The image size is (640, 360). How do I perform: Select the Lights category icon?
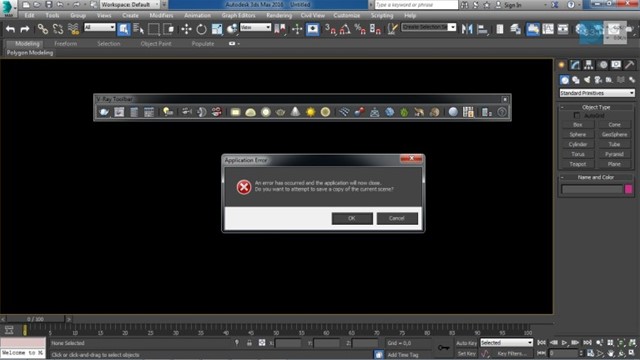[x=587, y=80]
